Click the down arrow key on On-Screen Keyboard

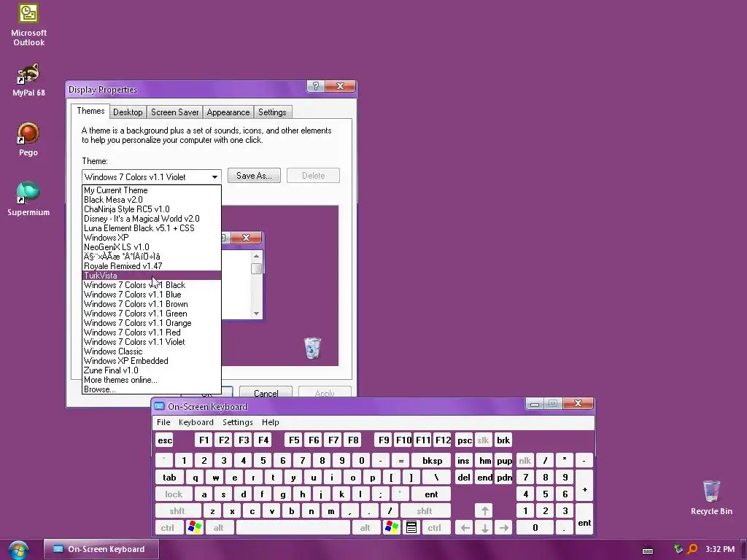point(485,528)
